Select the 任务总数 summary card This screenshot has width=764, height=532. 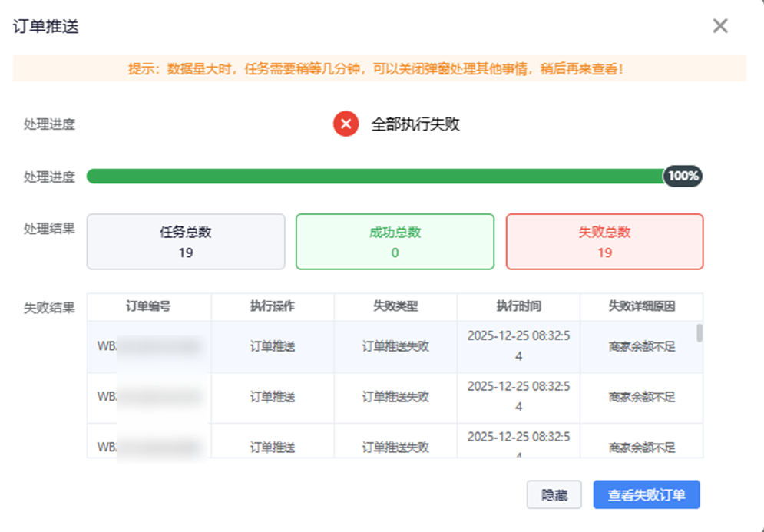[186, 242]
